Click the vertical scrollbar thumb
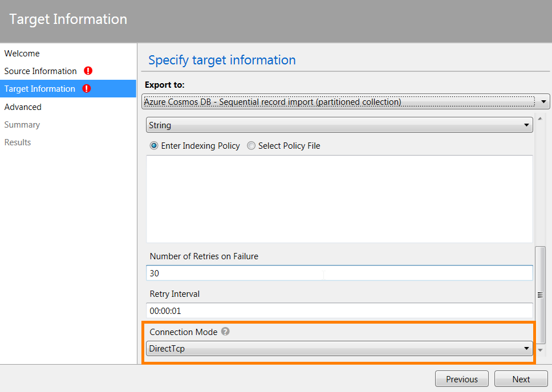 540,295
